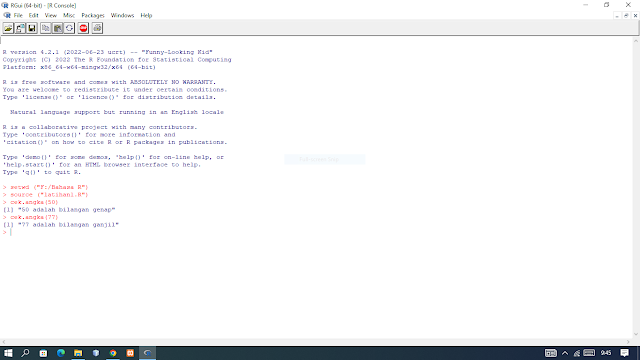This screenshot has width=640, height=360.
Task: Click the Copy and Paste toolbar icon
Action: tap(69, 28)
